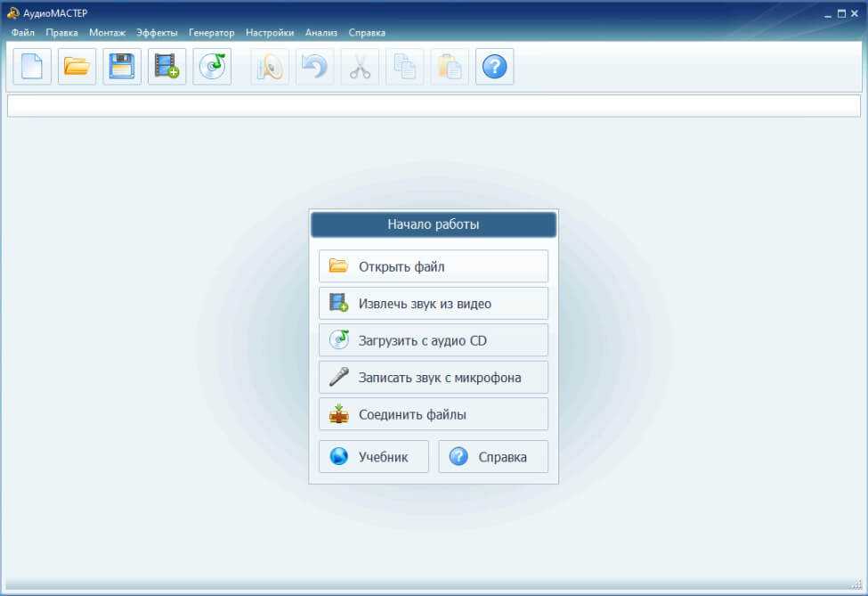Open the Эффекты menu
Image resolution: width=868 pixels, height=596 pixels.
[157, 33]
